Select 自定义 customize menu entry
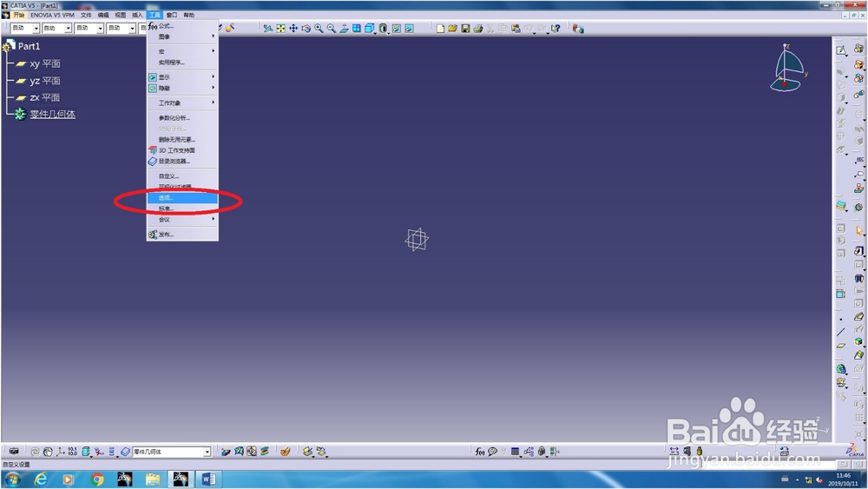Screen dimensions: 868x489 coord(182,176)
